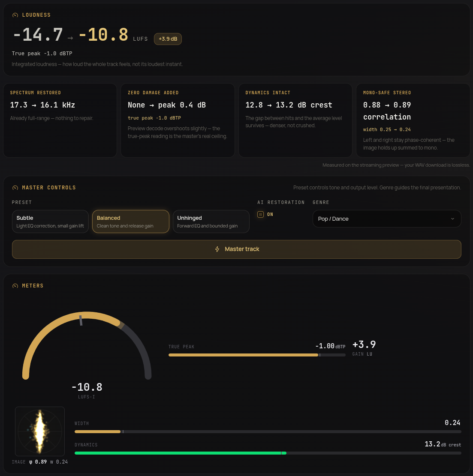Click the gauge icon beside MASTER CONTROLS
Viewport: 473px width, 476px height.
pyautogui.click(x=15, y=188)
